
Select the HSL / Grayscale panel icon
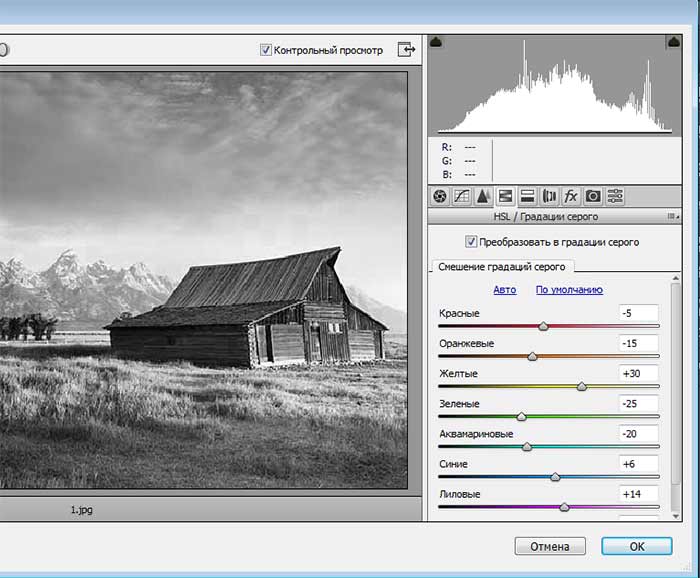505,196
